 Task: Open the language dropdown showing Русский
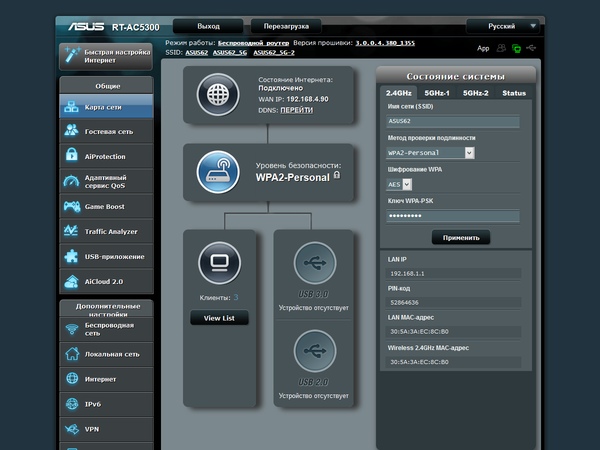tap(503, 26)
